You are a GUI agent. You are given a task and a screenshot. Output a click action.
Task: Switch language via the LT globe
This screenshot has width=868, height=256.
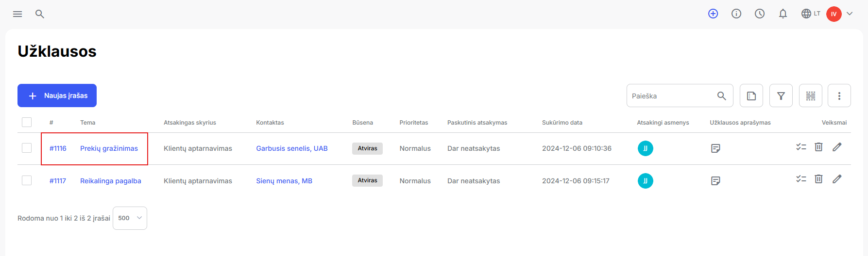(811, 14)
